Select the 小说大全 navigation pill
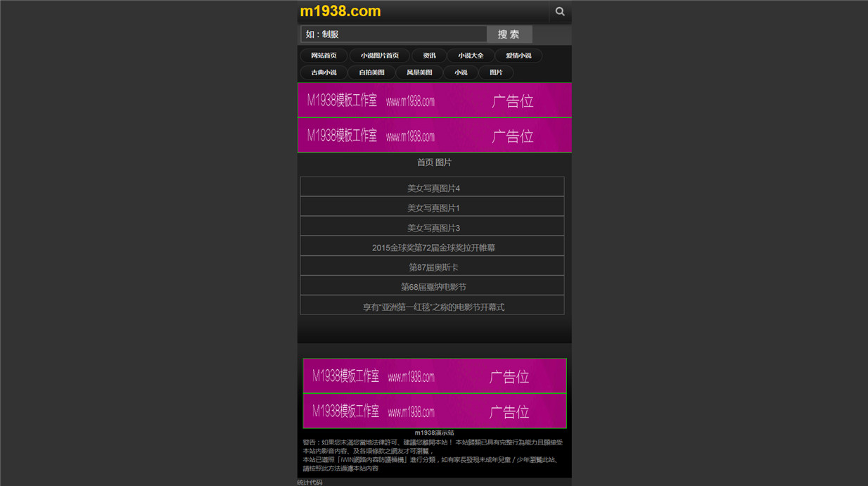The image size is (868, 486). [x=471, y=56]
